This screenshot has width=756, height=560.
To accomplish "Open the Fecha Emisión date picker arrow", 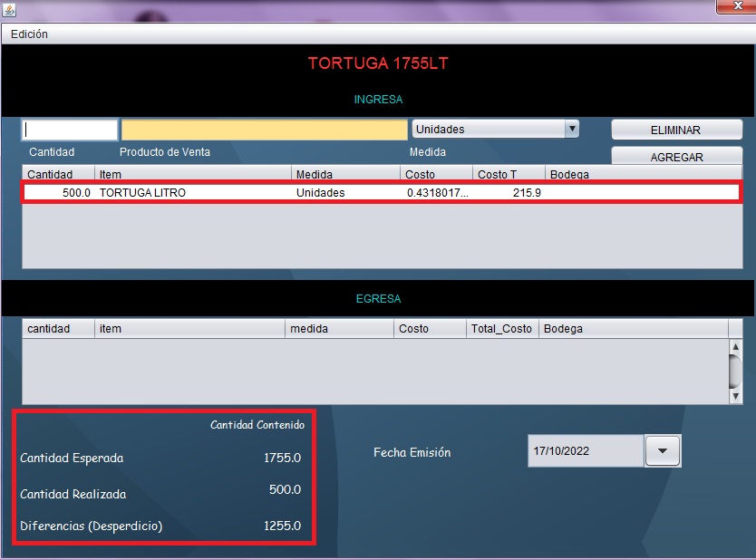I will pos(662,451).
